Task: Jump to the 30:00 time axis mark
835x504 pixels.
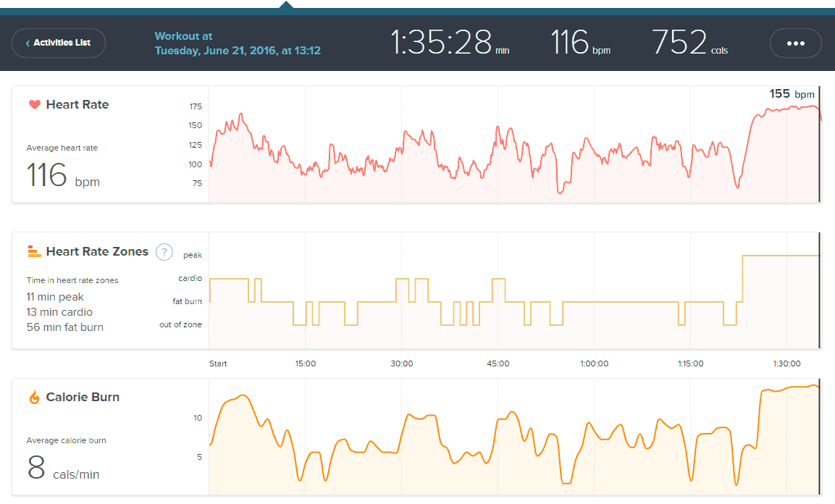Action: coord(401,364)
